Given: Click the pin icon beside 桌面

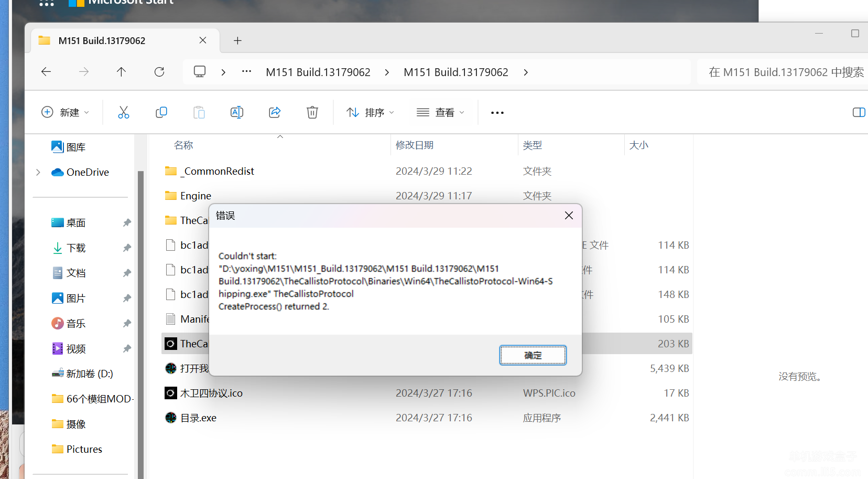Looking at the screenshot, I should pyautogui.click(x=127, y=222).
